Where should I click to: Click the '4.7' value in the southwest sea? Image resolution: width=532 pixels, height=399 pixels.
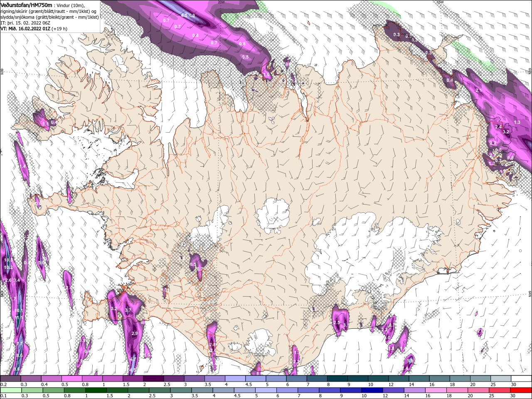pos(133,358)
